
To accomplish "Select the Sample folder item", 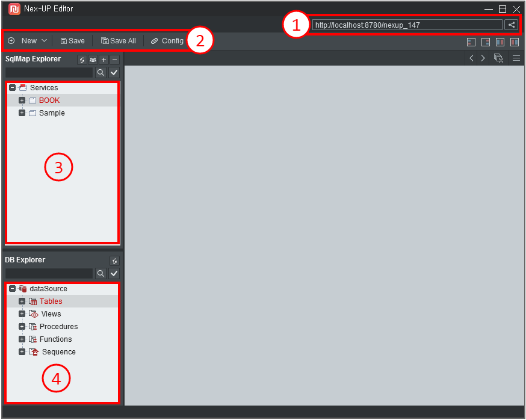I will (52, 113).
